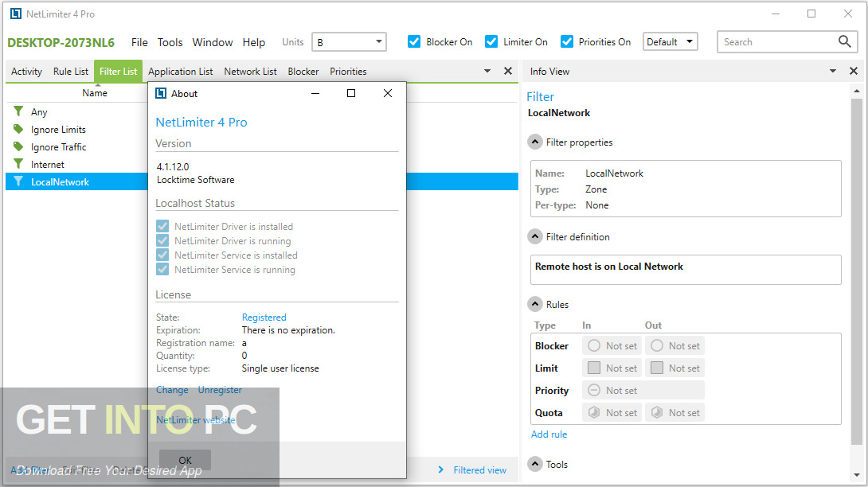Viewport: 868px width, 487px height.
Task: Collapse the Tools section
Action: (x=535, y=464)
